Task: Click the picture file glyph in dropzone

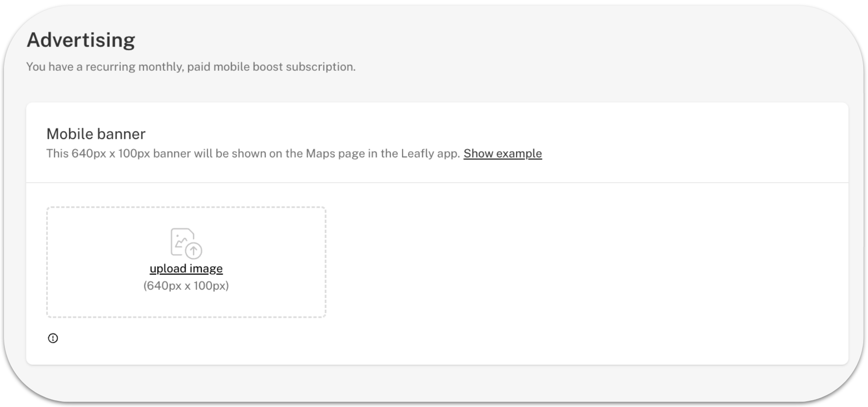Action: click(x=182, y=241)
